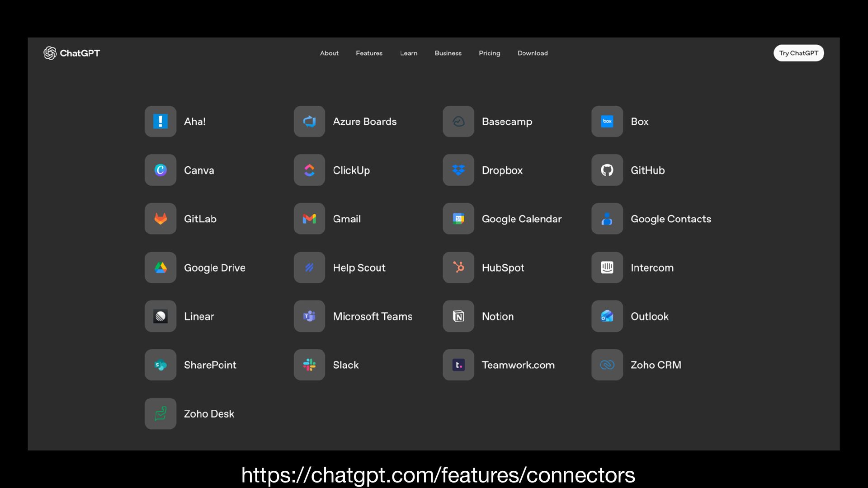Image resolution: width=868 pixels, height=488 pixels.
Task: Select the Notion icon
Action: 458,316
